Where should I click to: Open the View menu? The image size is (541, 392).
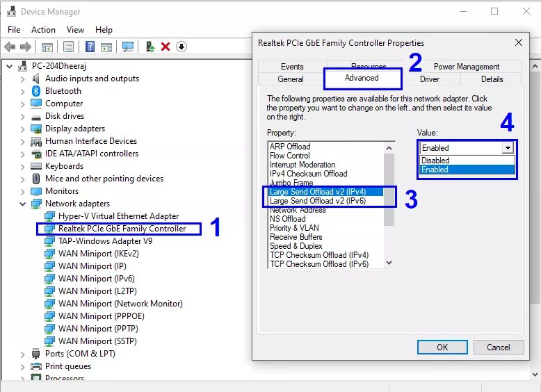(x=75, y=30)
